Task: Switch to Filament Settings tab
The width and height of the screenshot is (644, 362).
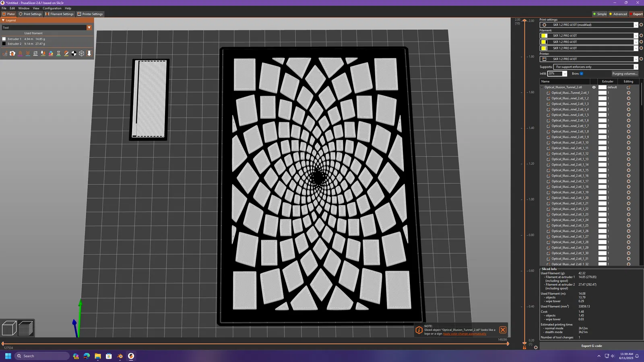Action: pyautogui.click(x=60, y=14)
